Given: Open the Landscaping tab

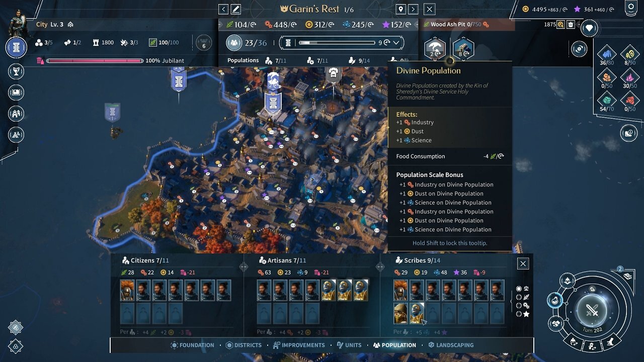Looking at the screenshot, I should pyautogui.click(x=451, y=345).
